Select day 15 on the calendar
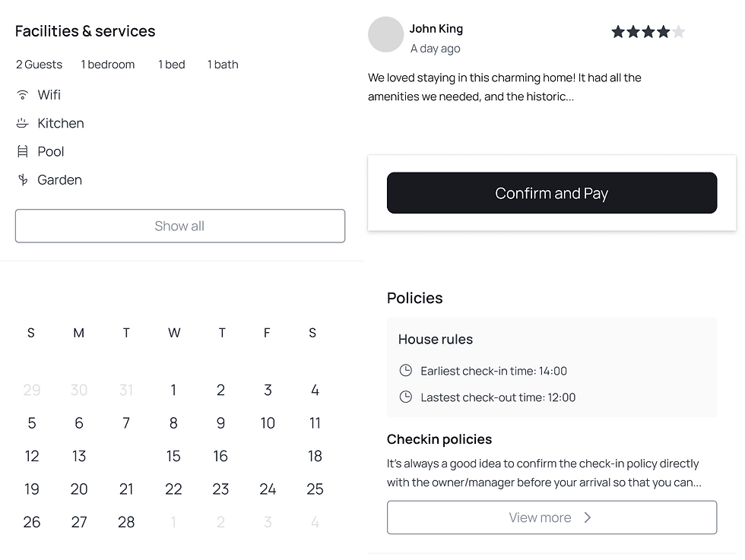The image size is (745, 560). tap(173, 456)
